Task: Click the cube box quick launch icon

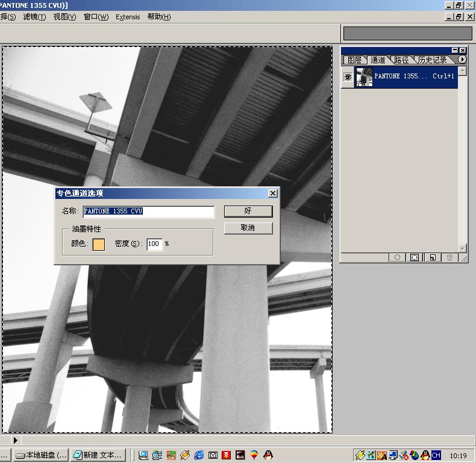Action: (213, 455)
